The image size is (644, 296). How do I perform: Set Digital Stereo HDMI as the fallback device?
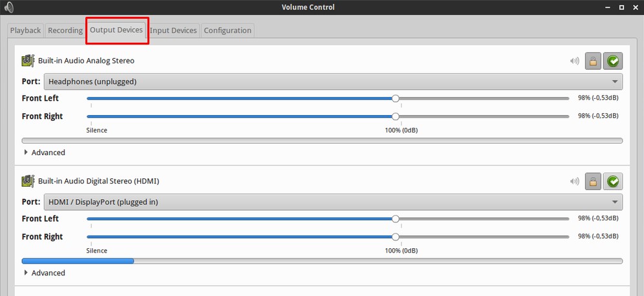pyautogui.click(x=613, y=182)
